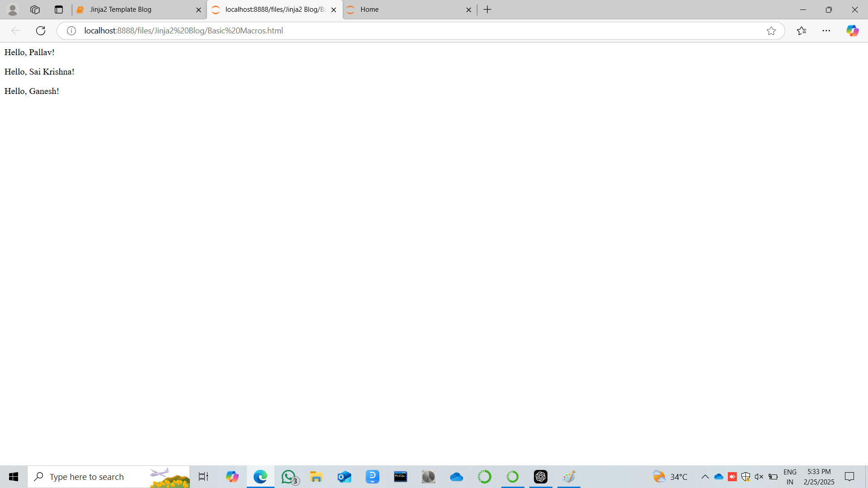Viewport: 868px width, 488px height.
Task: Add this page to favorites star
Action: [x=771, y=31]
